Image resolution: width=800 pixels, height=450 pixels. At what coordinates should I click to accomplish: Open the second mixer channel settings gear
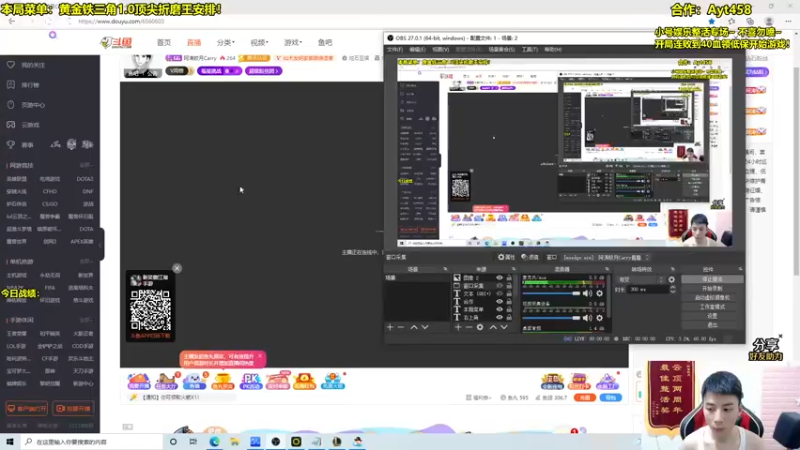click(599, 318)
